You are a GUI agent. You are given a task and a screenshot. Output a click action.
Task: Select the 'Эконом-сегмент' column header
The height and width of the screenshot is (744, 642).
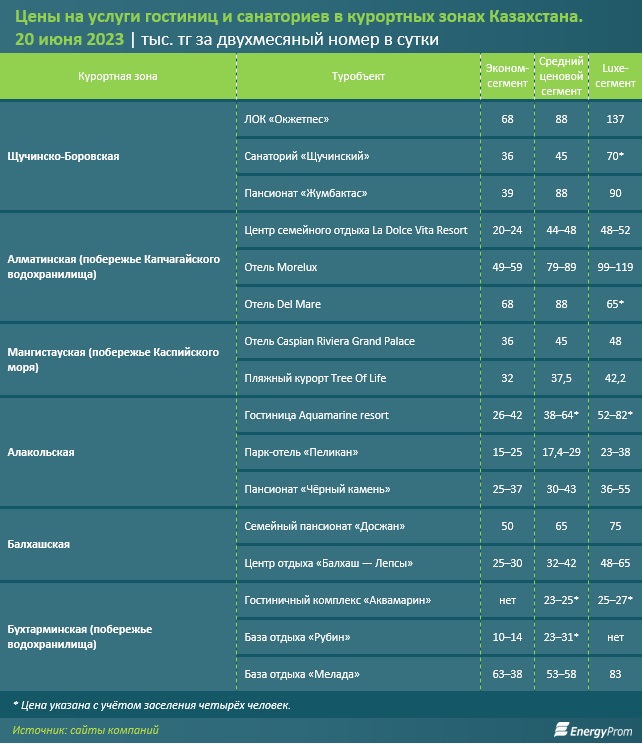(507, 76)
